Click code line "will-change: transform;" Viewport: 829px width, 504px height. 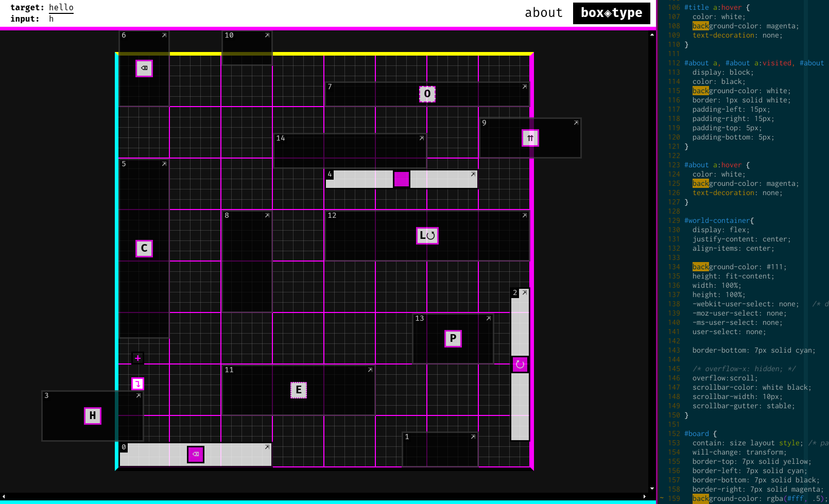point(739,453)
